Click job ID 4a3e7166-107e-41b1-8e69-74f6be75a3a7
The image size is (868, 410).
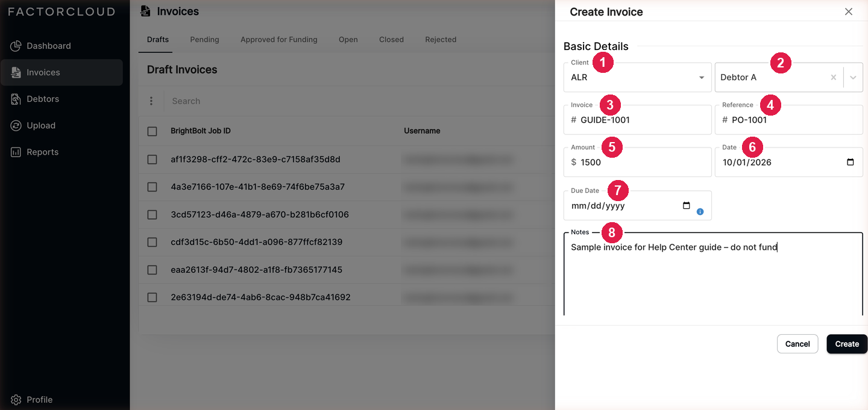(258, 187)
